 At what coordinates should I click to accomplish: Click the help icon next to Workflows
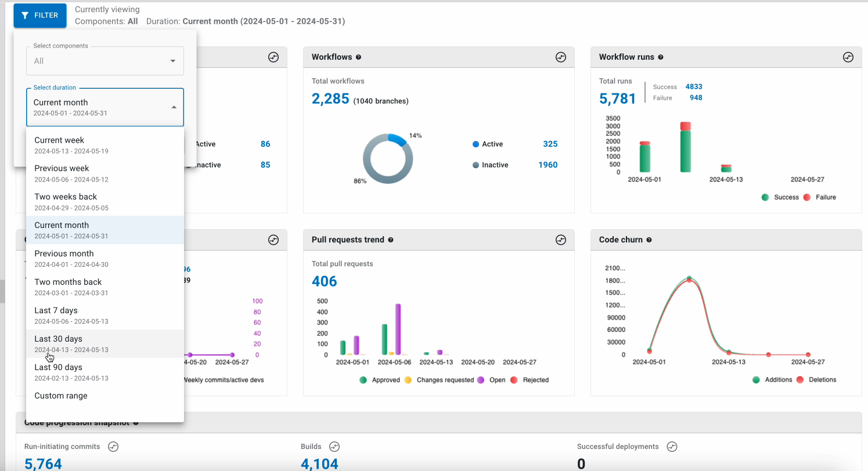point(358,57)
